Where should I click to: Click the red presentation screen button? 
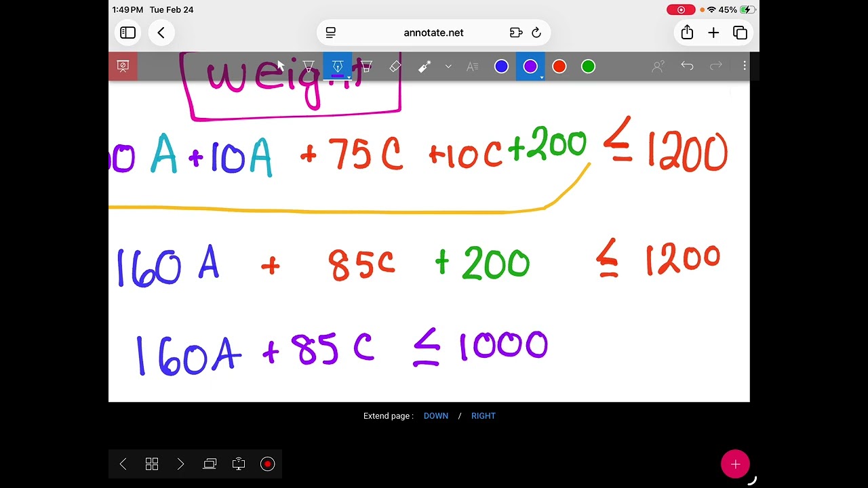123,66
